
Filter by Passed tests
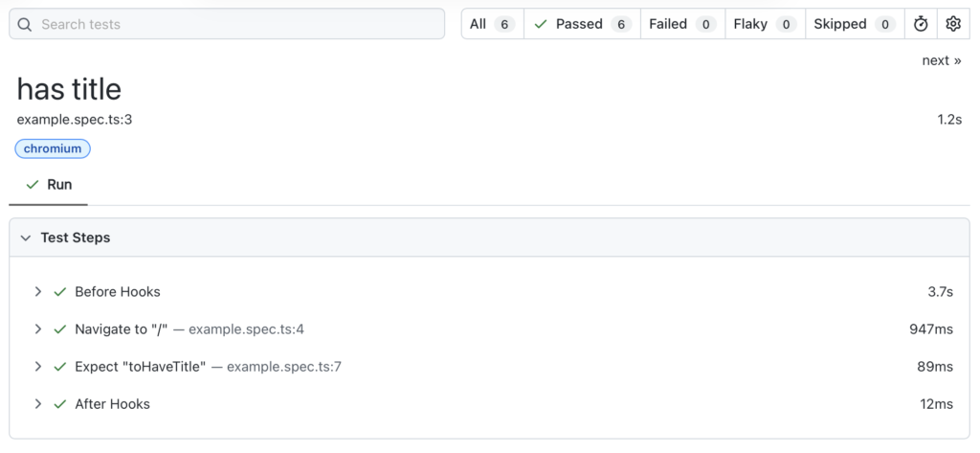(x=581, y=24)
